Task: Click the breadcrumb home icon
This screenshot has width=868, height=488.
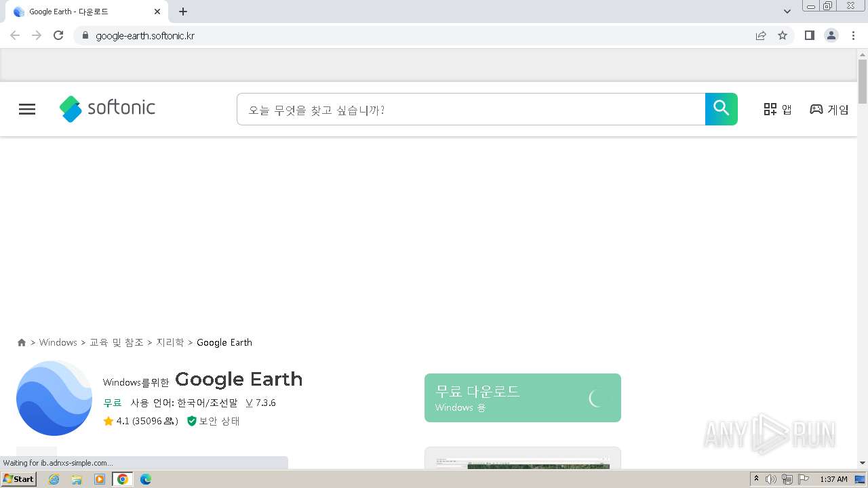Action: pyautogui.click(x=22, y=343)
